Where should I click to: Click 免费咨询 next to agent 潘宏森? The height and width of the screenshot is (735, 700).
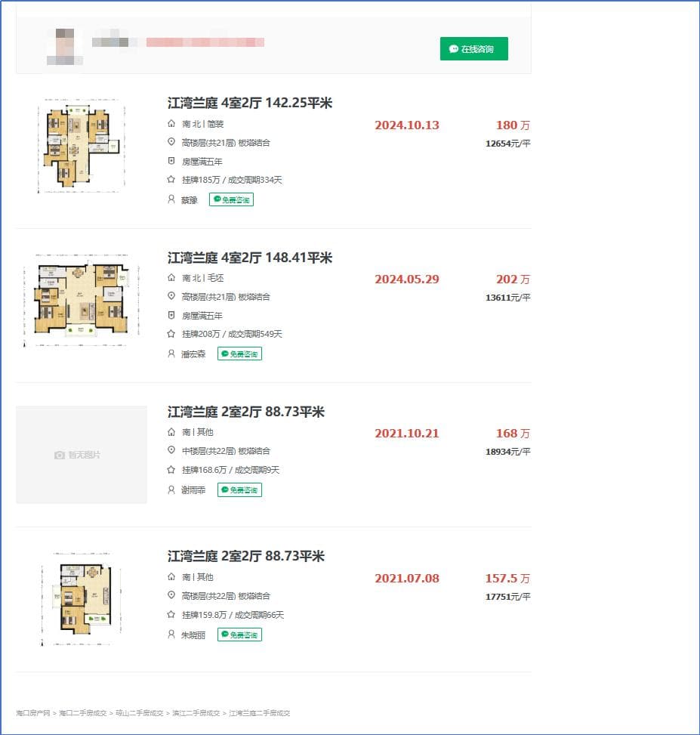tap(239, 354)
